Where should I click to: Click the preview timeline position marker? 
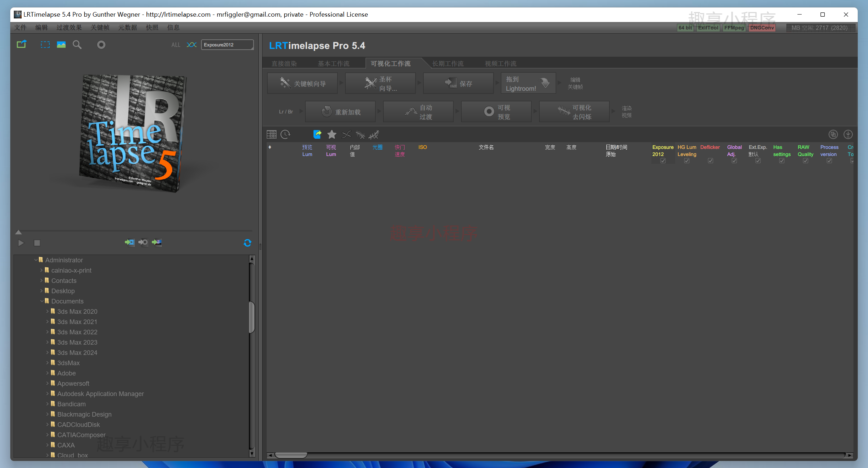(18, 232)
